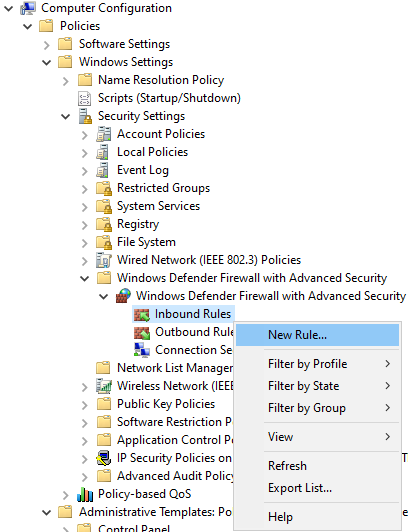
Task: Select the Local Policies label
Action: pos(152,152)
